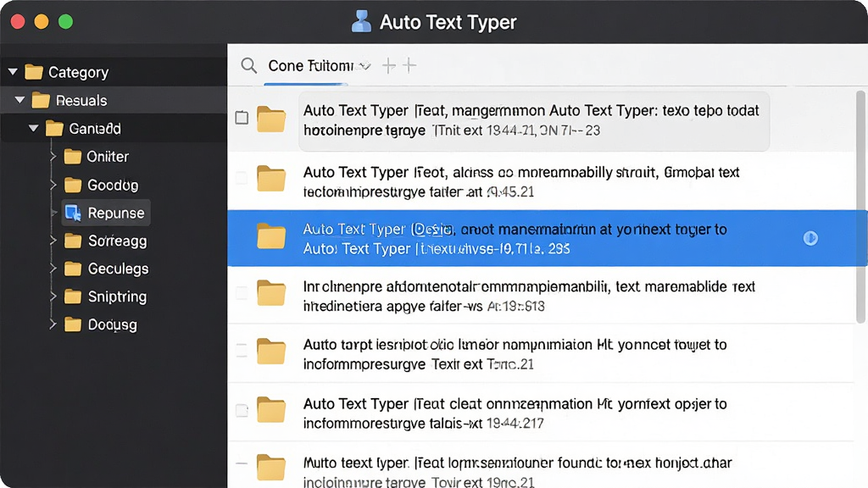Select the Cone Tuitomı tab

310,66
